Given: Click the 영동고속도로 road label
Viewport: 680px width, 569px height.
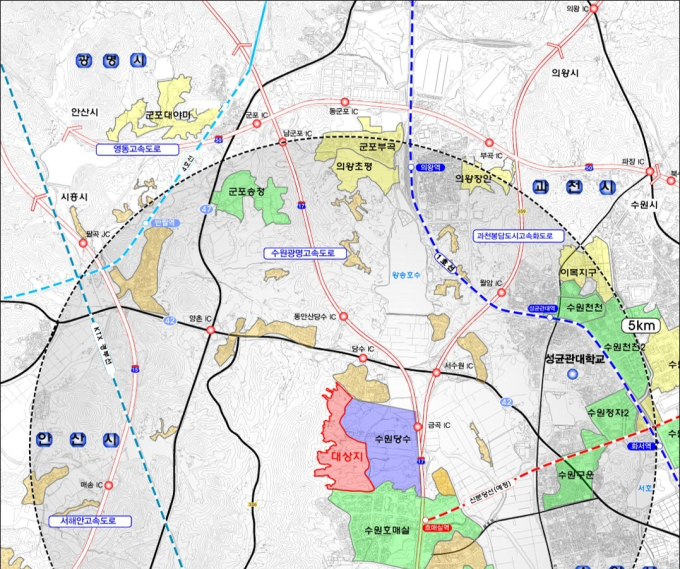Looking at the screenshot, I should [137, 149].
